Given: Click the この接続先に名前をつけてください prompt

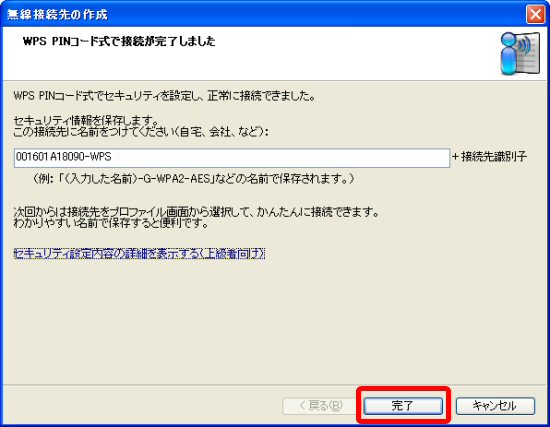Looking at the screenshot, I should [x=141, y=132].
